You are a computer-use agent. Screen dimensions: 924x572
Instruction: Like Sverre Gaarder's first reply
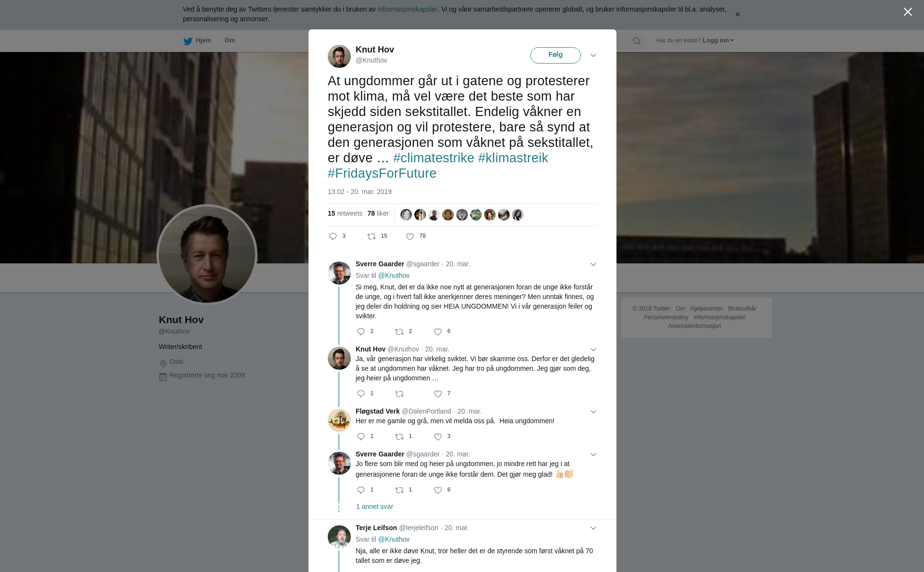pyautogui.click(x=438, y=332)
